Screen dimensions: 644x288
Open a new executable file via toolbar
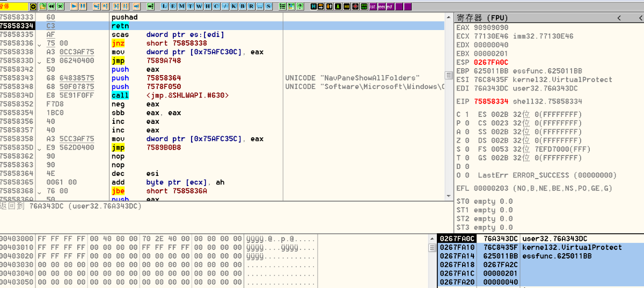click(x=42, y=6)
